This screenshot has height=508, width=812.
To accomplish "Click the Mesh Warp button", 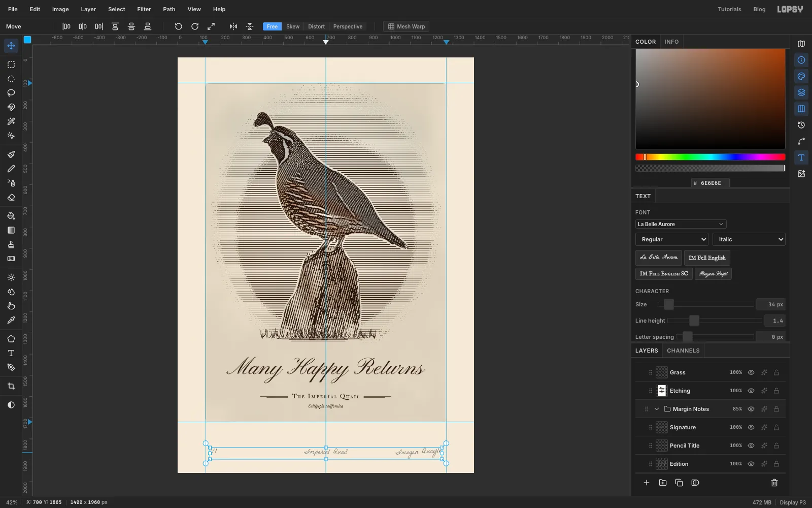I will (406, 26).
